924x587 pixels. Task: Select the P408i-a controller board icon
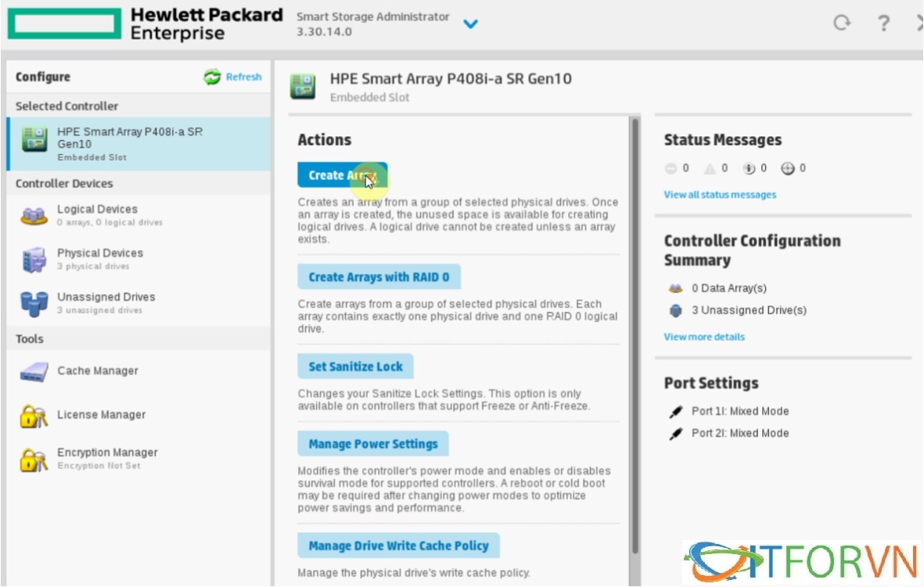(34, 139)
